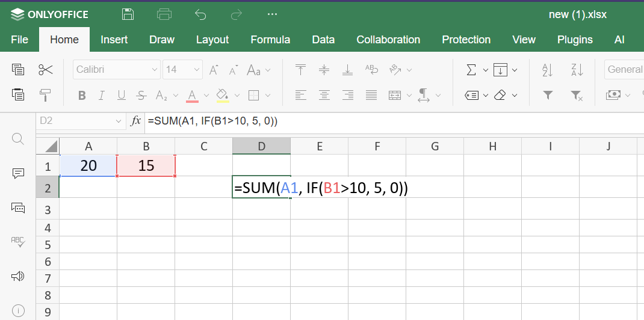Click the Named ranges tag icon
The image size is (644, 320).
pyautogui.click(x=471, y=96)
